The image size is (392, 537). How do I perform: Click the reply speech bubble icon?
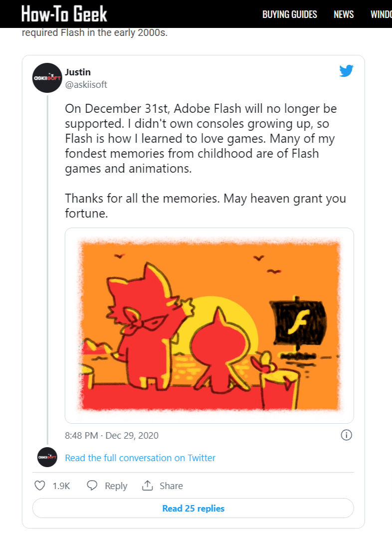[x=92, y=486]
